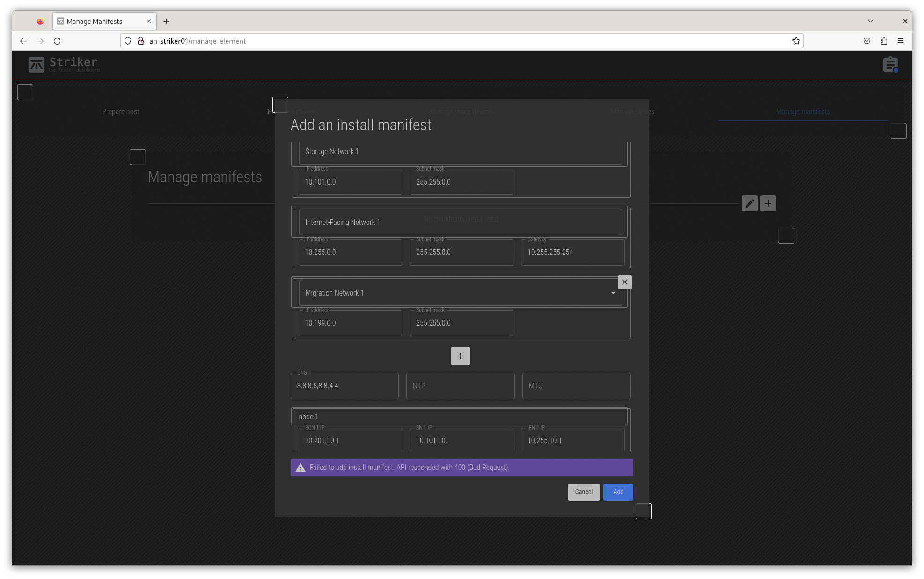Edit Internet-Facing IP address 10.255.0.0
924x579 pixels.
[x=350, y=252]
